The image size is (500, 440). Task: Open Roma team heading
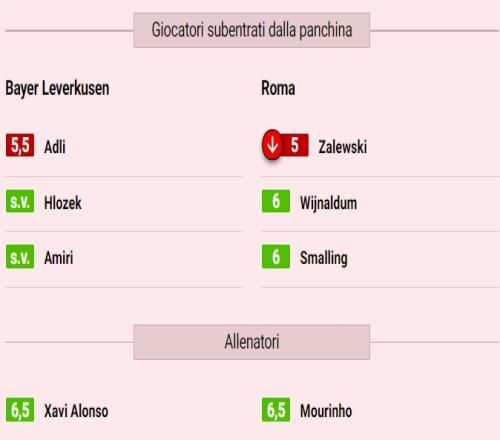click(x=278, y=89)
